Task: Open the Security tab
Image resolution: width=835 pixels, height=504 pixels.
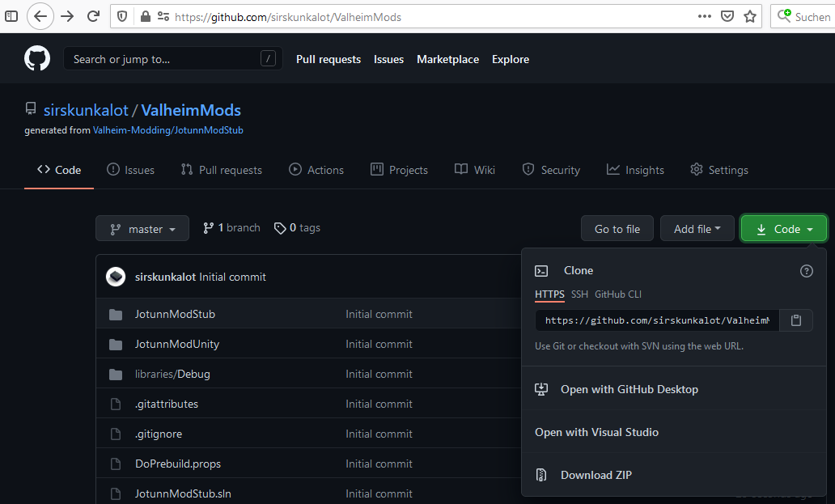Action: pos(551,170)
